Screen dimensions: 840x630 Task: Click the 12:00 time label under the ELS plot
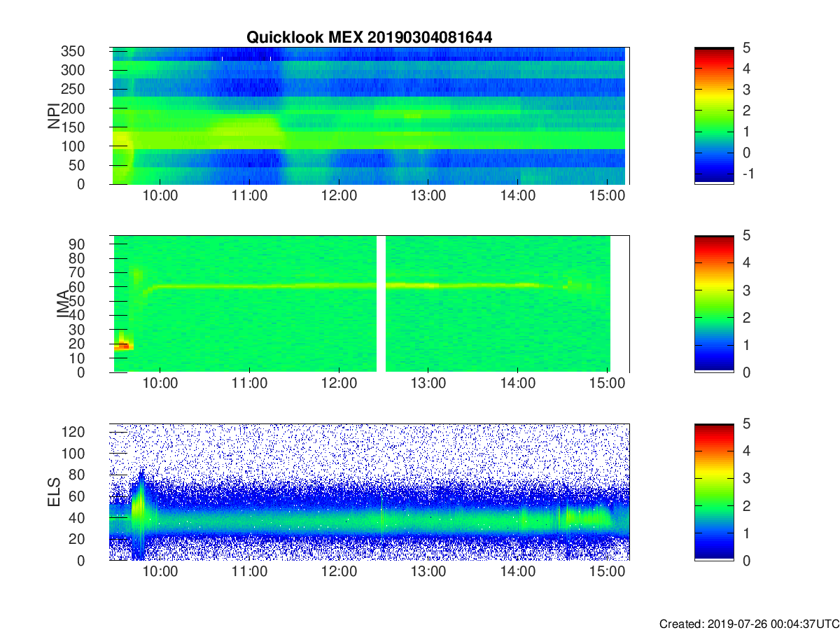[x=339, y=572]
